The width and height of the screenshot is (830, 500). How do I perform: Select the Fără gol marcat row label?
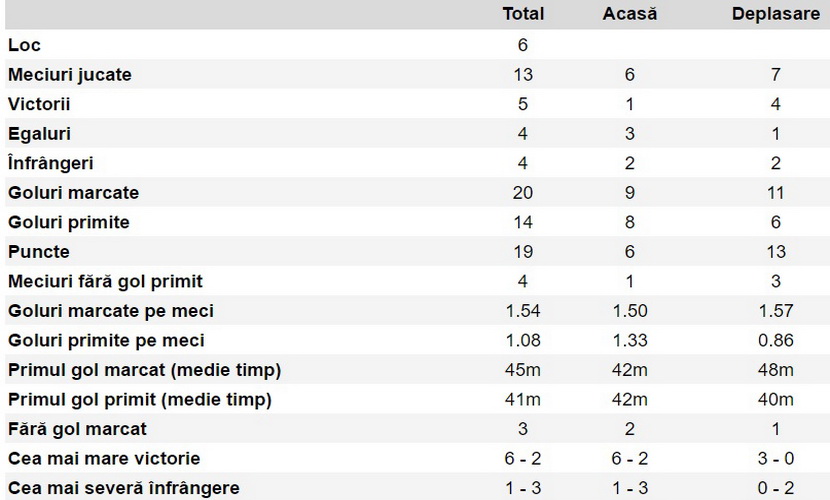coord(77,429)
